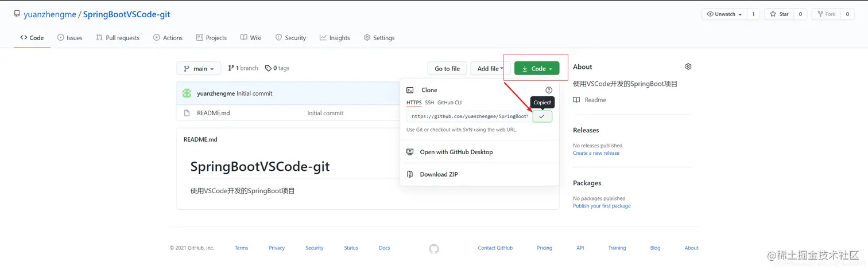Click the Star button

coord(779,14)
